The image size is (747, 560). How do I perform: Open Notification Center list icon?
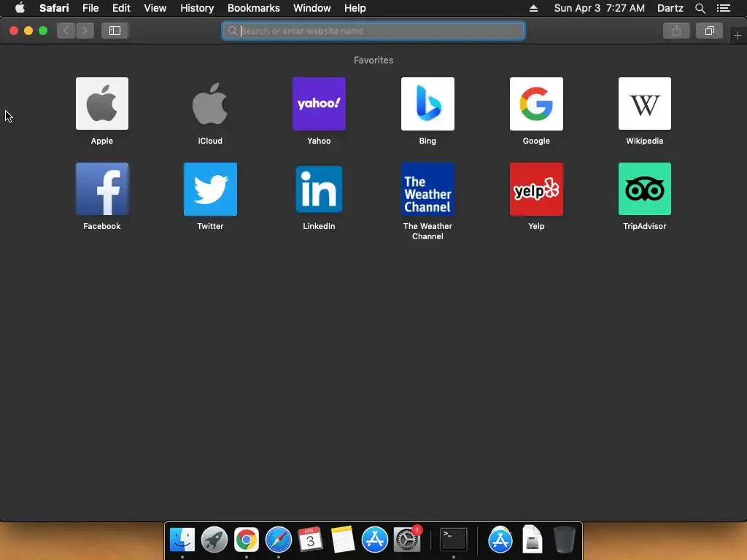click(x=724, y=8)
